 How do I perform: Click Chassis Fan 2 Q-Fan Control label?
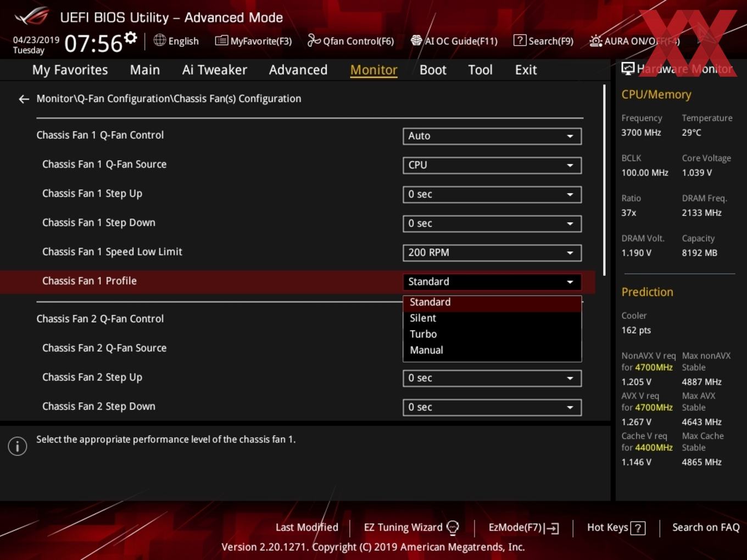[100, 319]
